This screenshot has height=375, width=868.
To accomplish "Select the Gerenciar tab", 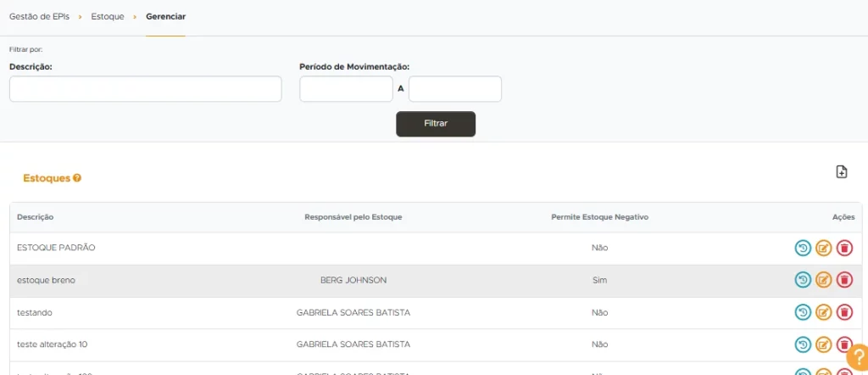I will click(166, 17).
